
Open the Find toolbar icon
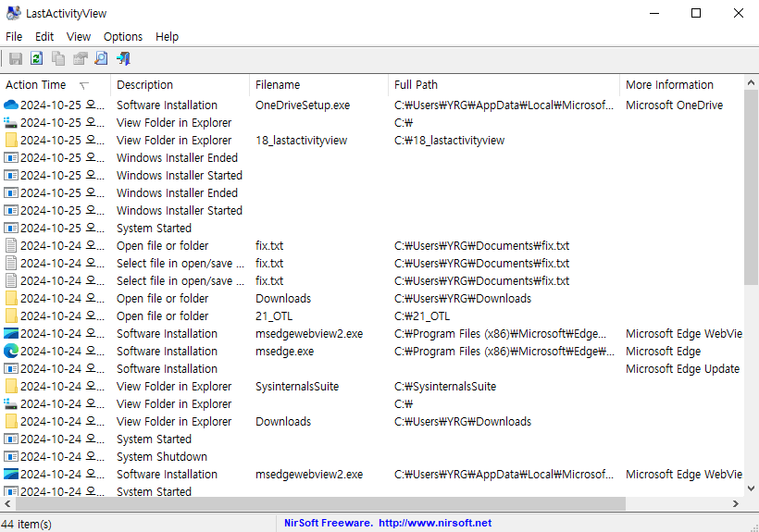[101, 58]
